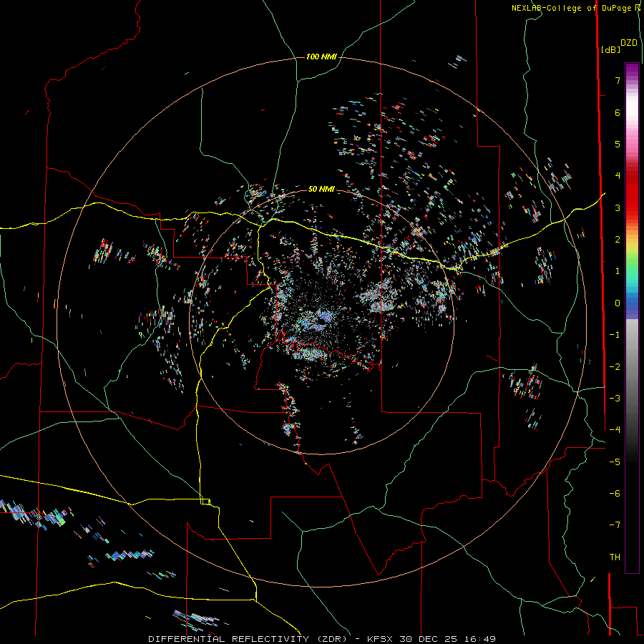Click the 6 value on the color scale
The image size is (644, 644).
click(x=618, y=112)
